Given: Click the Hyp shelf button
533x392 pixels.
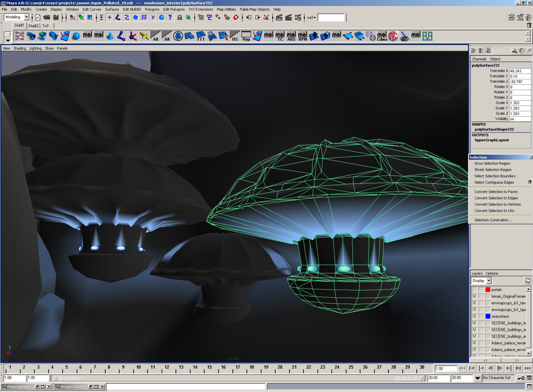Looking at the screenshot, I should point(246,36).
